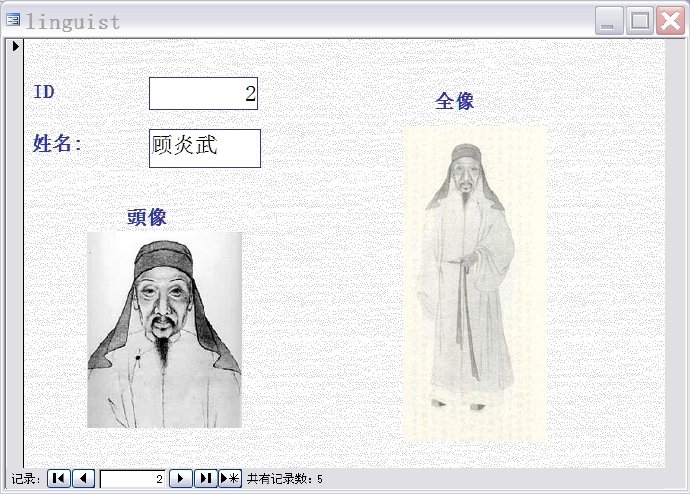Jump to last record button
The image size is (690, 494).
click(206, 478)
